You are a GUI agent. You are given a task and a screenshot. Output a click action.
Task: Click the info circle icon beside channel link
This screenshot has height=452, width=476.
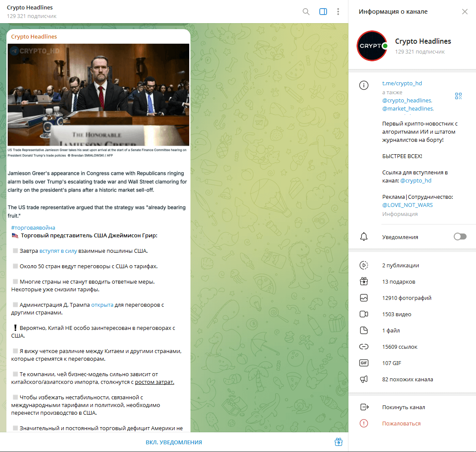pos(364,85)
